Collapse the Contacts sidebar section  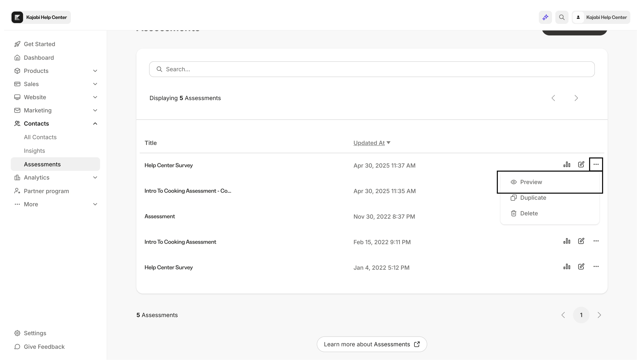tap(95, 124)
